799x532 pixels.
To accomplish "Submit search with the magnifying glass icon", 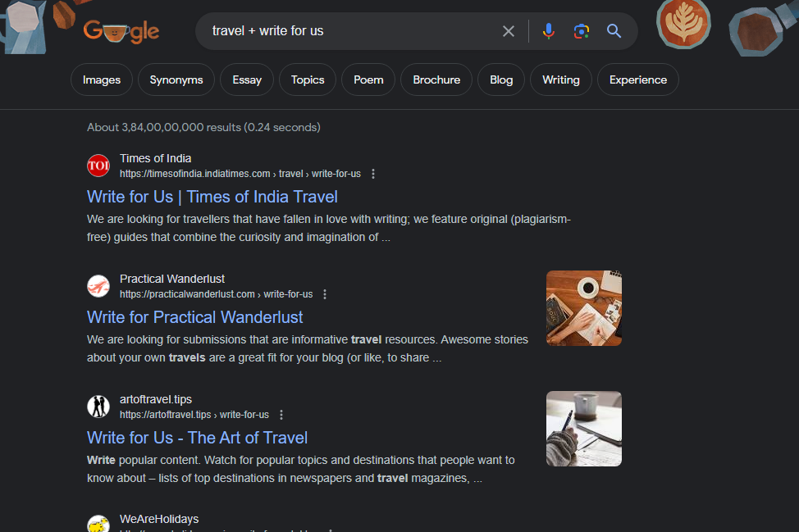I will (x=614, y=31).
